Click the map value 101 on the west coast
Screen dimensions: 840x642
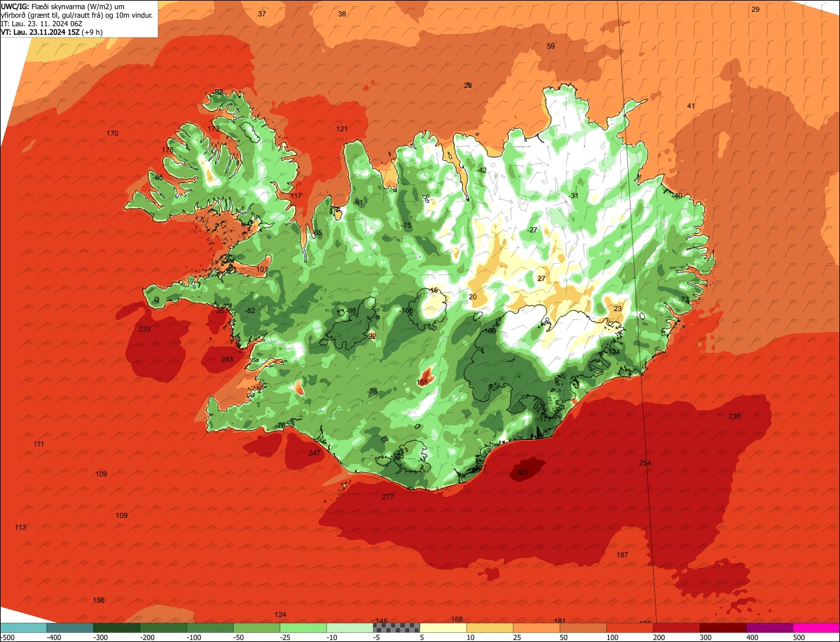(x=262, y=269)
